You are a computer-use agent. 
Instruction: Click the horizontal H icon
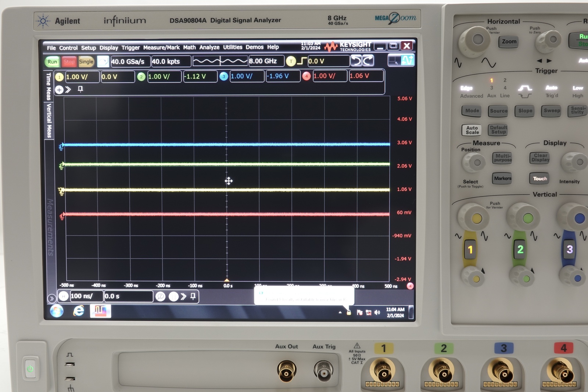tap(64, 296)
